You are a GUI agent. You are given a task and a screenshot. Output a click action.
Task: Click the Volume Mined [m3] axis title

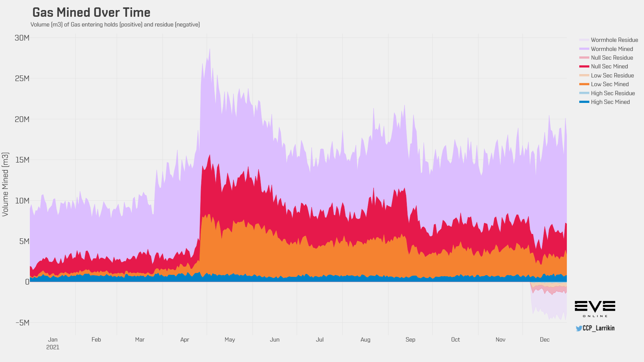click(x=5, y=184)
